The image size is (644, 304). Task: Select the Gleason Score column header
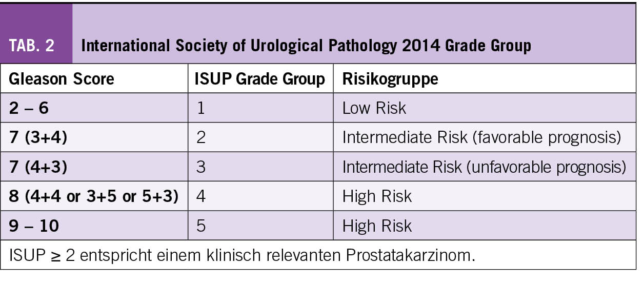click(62, 79)
